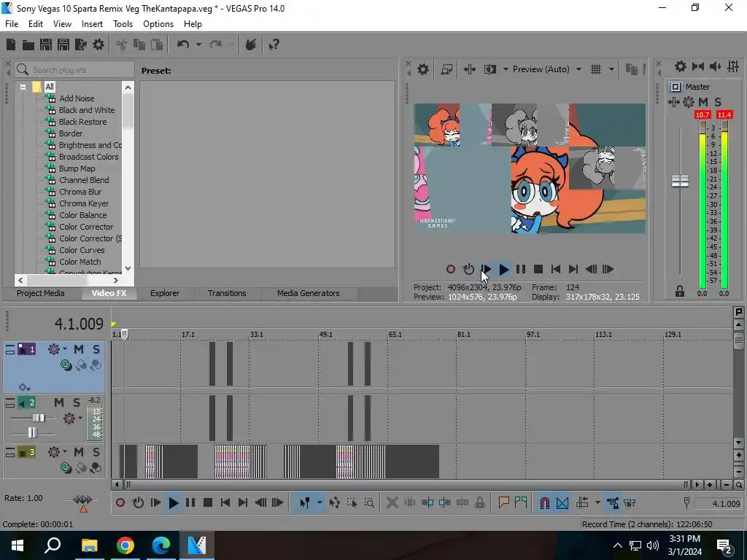Click the Master volume fader

680,182
